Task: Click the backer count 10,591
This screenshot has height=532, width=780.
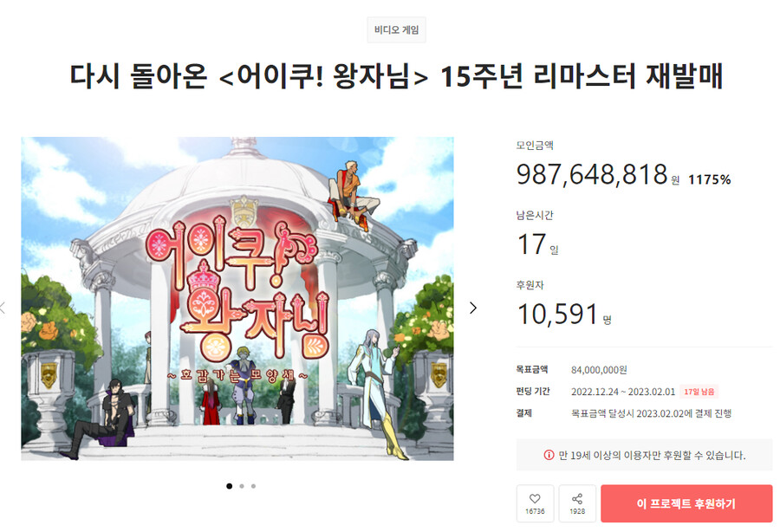Action: (557, 315)
